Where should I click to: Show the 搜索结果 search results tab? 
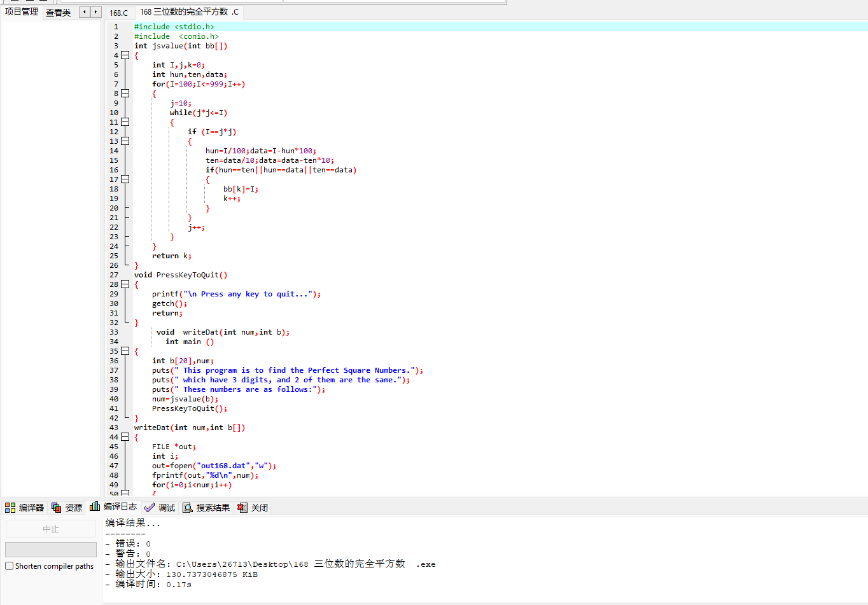206,507
